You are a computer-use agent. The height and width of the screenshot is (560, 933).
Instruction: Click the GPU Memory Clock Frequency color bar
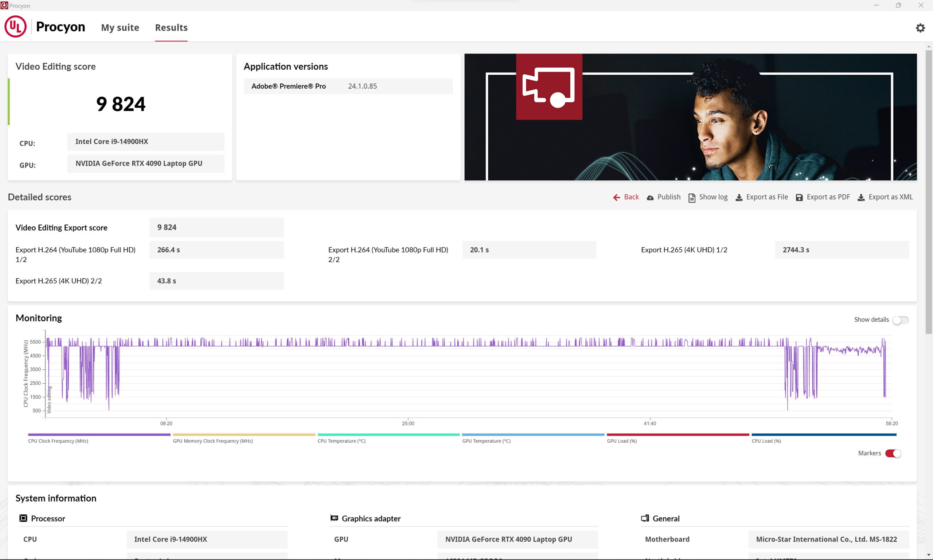pos(244,435)
